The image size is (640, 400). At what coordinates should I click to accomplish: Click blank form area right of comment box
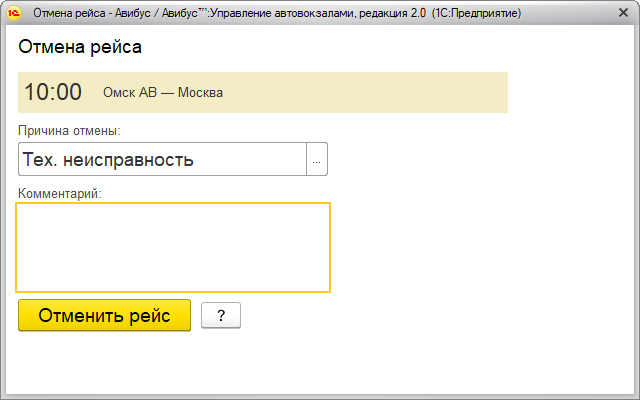tap(480, 247)
